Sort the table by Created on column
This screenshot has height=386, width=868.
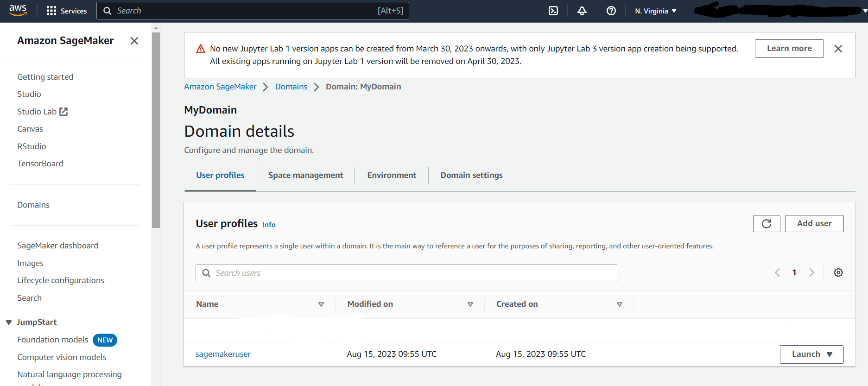point(620,304)
